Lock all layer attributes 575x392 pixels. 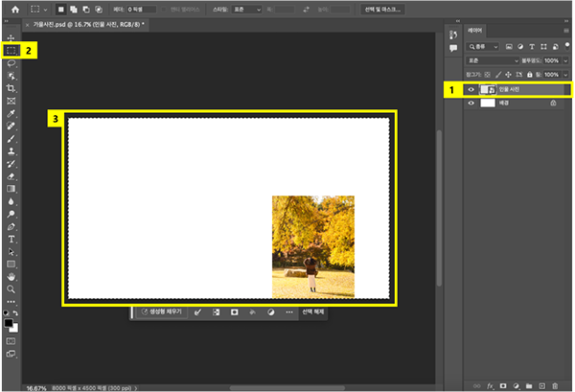tap(529, 75)
